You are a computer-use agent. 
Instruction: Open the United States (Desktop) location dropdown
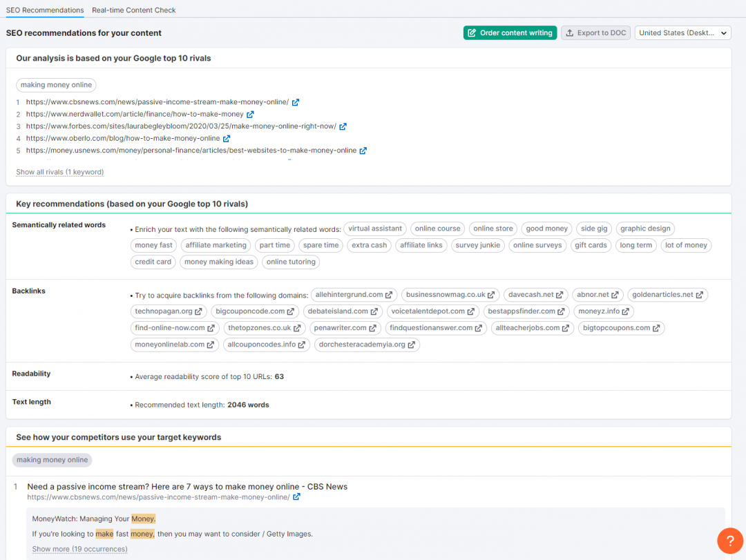point(682,33)
